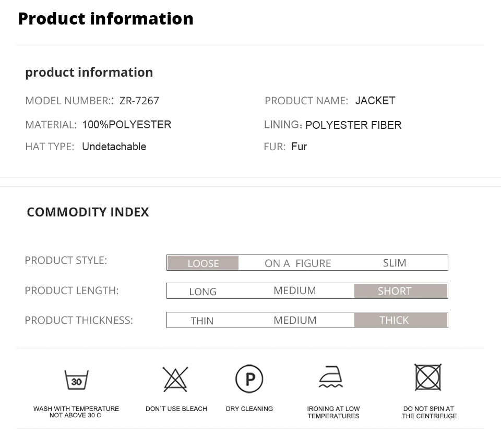Select the LOOSE product style option
The height and width of the screenshot is (448, 501).
(203, 263)
